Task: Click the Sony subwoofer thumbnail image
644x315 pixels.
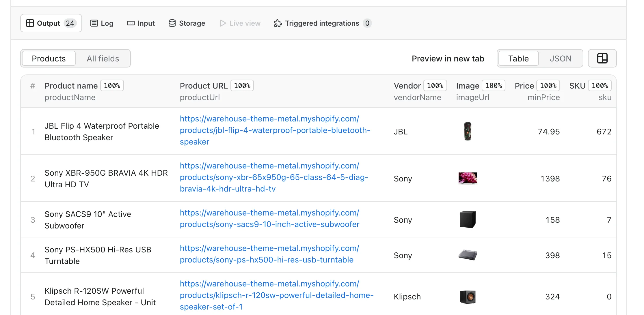Action: 468,220
